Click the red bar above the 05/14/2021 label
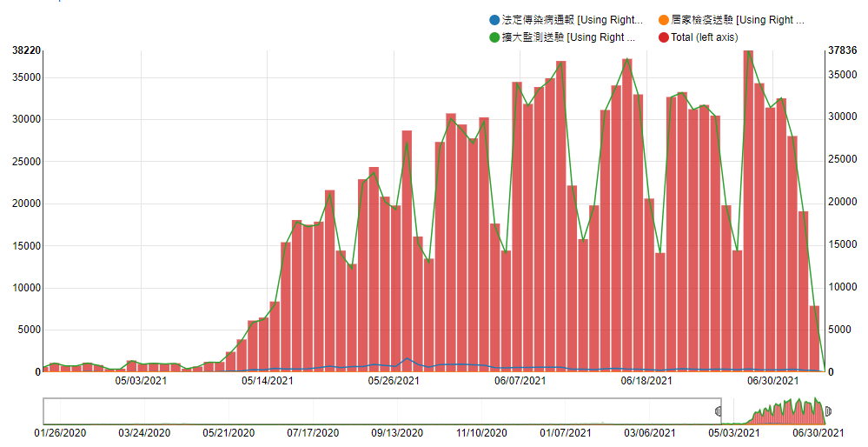The height and width of the screenshot is (447, 868). (263, 348)
